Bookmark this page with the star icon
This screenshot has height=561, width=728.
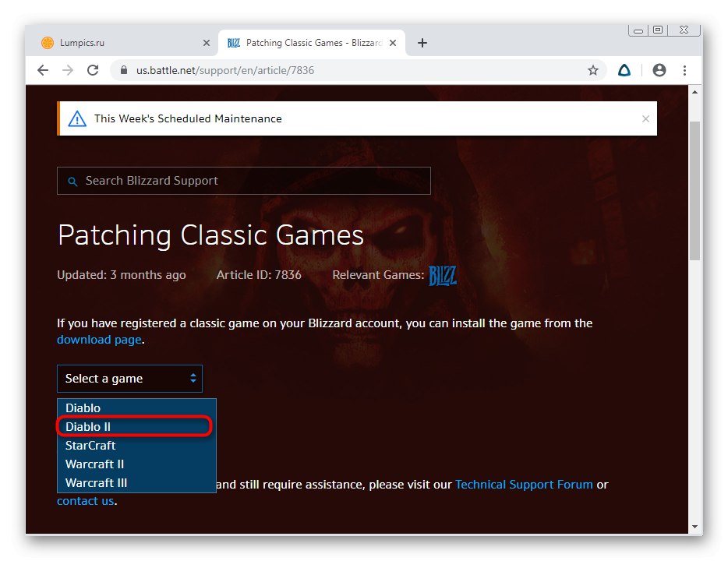point(593,70)
